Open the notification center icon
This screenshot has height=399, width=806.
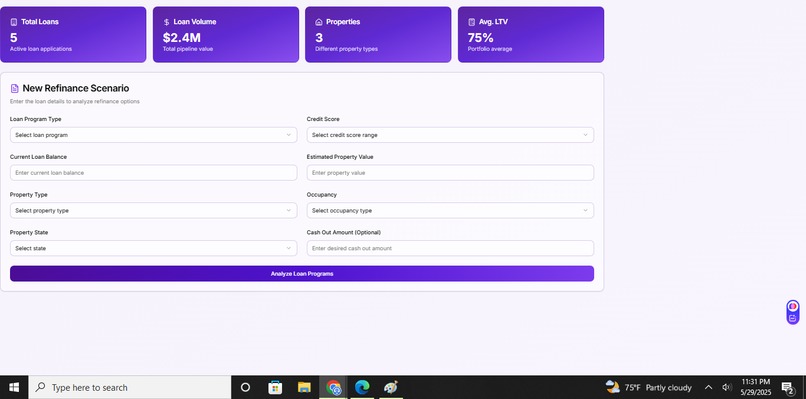pos(787,387)
